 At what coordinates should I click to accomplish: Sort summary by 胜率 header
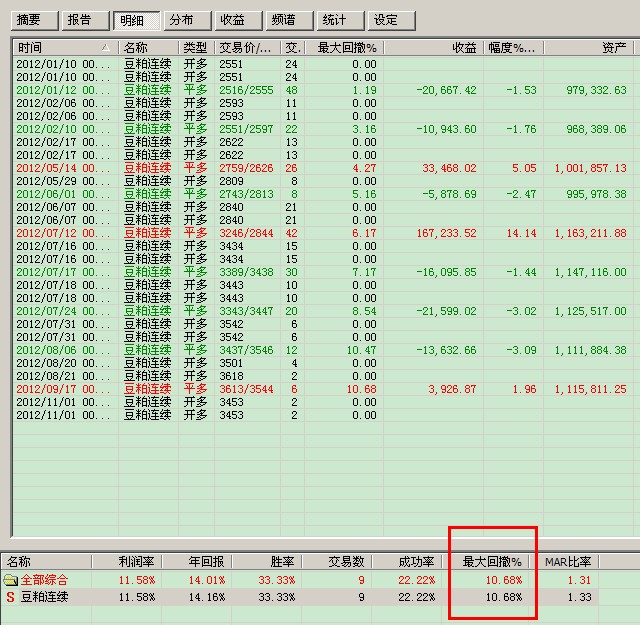(x=267, y=562)
